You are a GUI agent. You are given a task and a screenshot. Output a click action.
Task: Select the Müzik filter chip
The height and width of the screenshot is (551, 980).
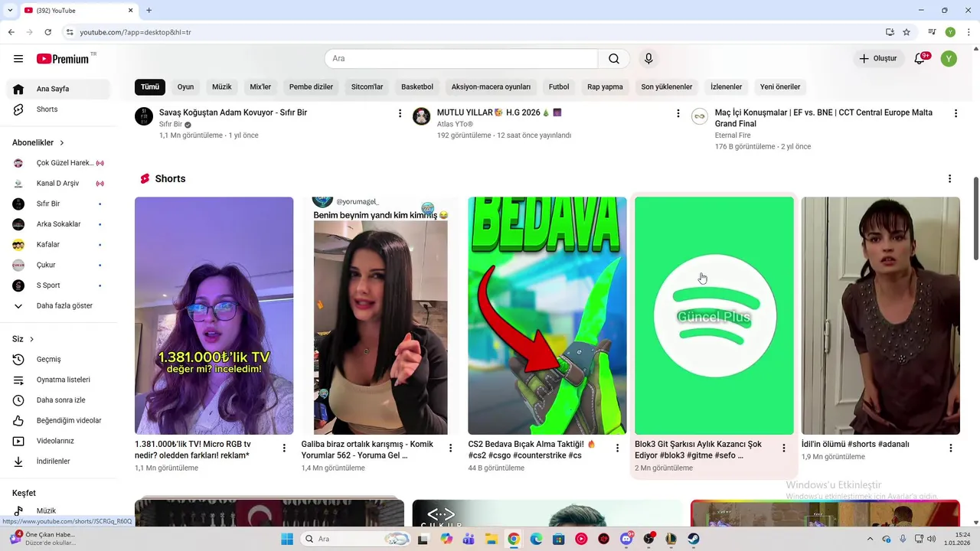pyautogui.click(x=222, y=87)
